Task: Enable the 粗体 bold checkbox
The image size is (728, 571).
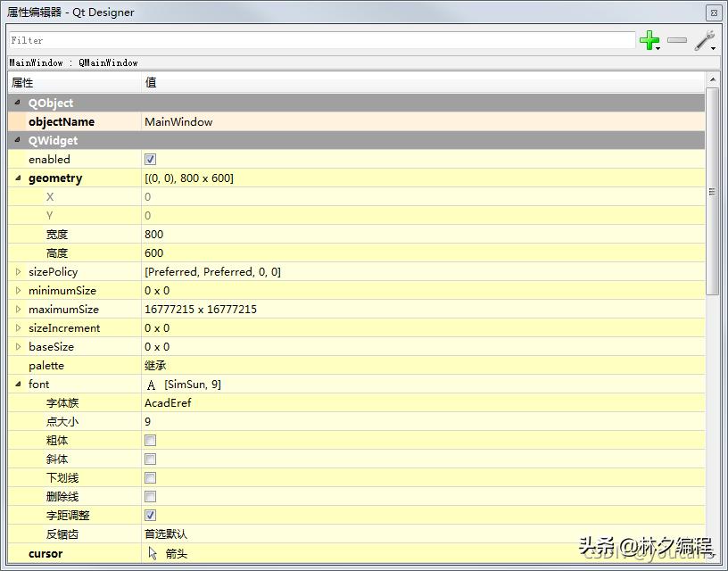Action: coord(151,441)
